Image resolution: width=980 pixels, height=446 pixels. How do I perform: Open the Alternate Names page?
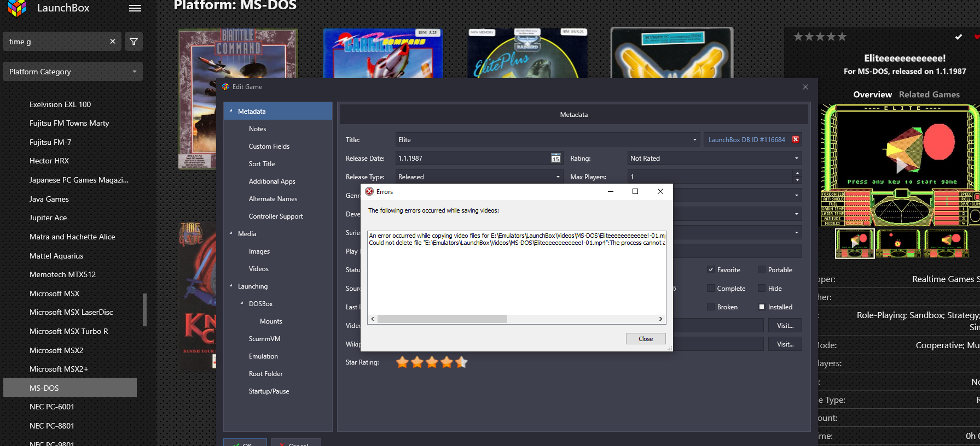[272, 199]
